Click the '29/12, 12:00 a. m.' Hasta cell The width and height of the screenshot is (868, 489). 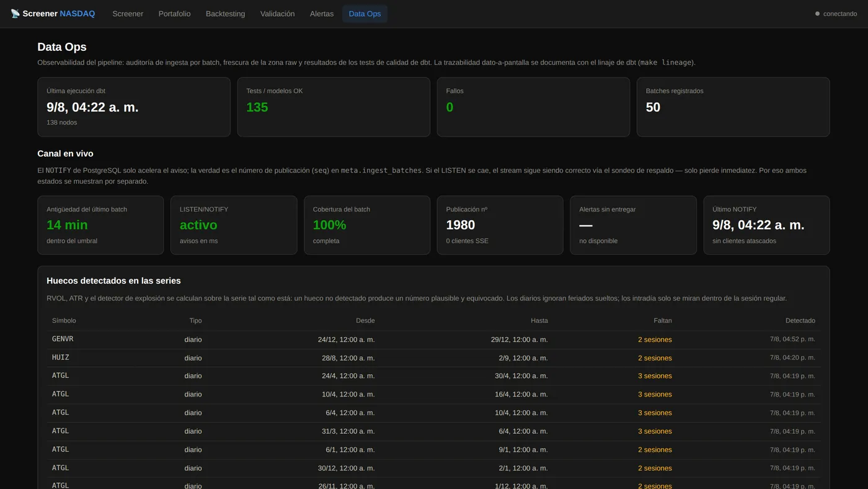tap(520, 339)
